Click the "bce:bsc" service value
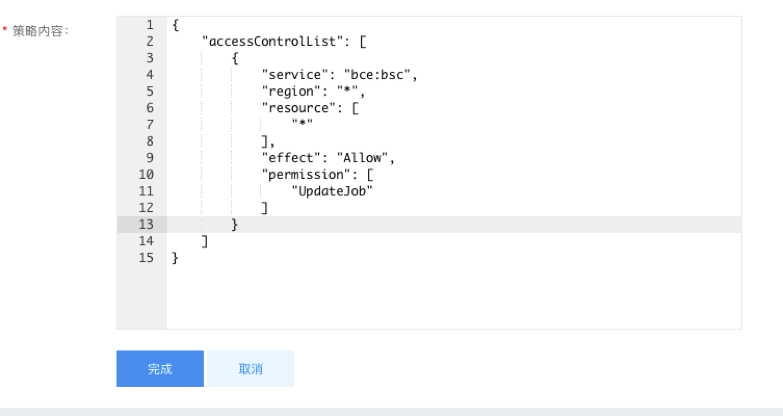This screenshot has height=416, width=783. point(377,75)
